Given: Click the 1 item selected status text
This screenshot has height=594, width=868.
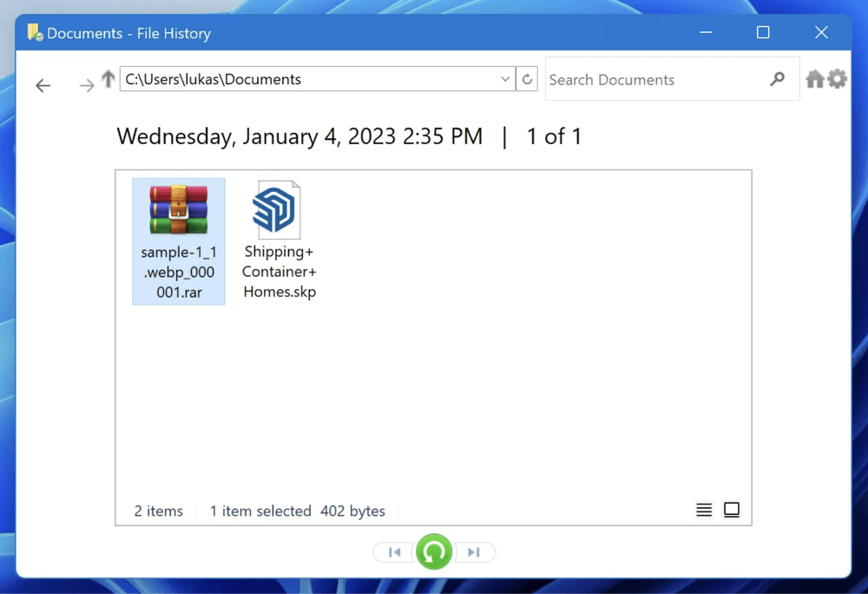Looking at the screenshot, I should [x=260, y=511].
